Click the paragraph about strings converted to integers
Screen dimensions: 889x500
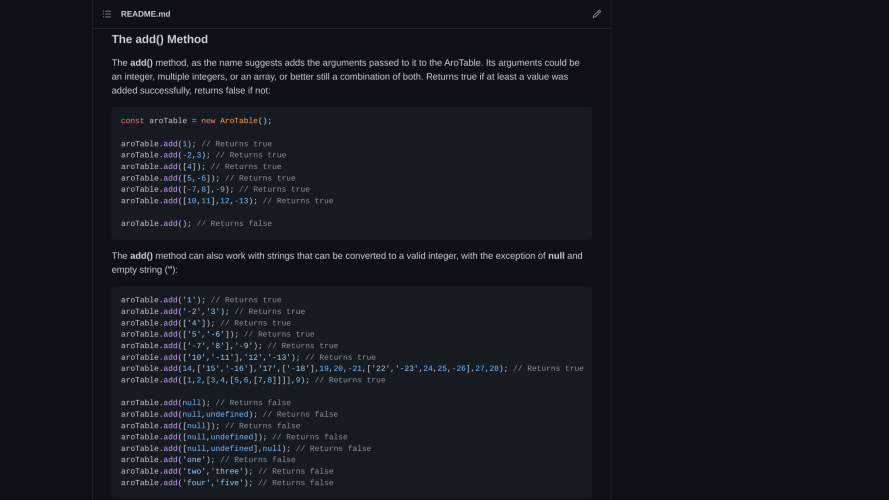coord(347,263)
